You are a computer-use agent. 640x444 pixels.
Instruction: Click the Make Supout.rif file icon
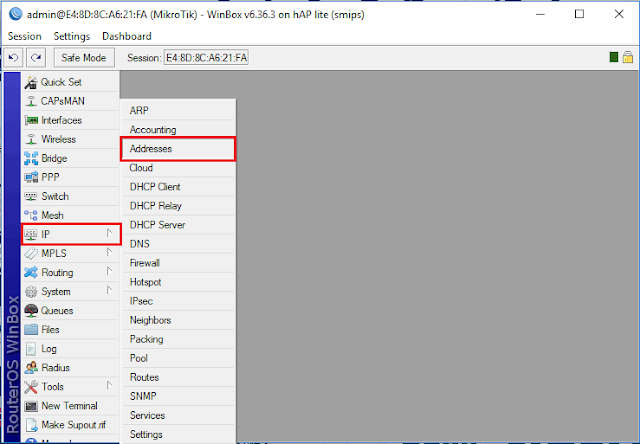pyautogui.click(x=31, y=425)
